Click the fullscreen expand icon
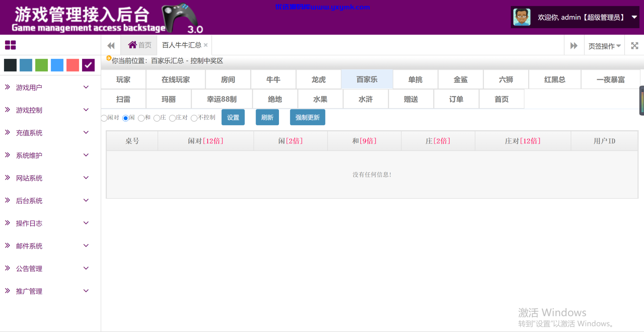Screen dimensions: 644x332 coord(635,46)
